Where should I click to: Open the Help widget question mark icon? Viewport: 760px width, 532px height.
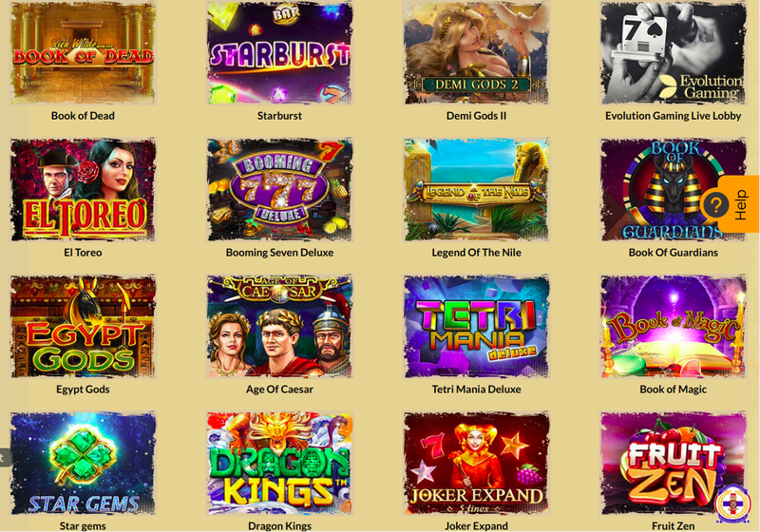(x=715, y=204)
